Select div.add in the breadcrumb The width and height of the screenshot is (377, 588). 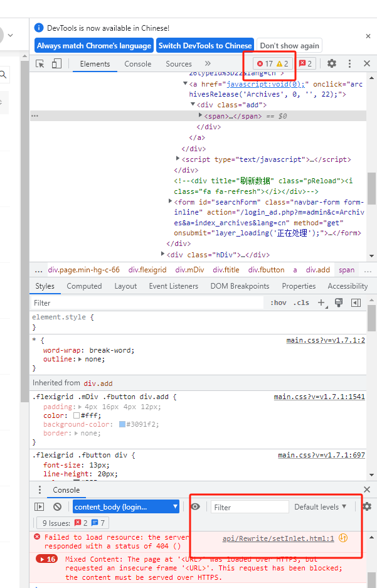[x=318, y=270]
